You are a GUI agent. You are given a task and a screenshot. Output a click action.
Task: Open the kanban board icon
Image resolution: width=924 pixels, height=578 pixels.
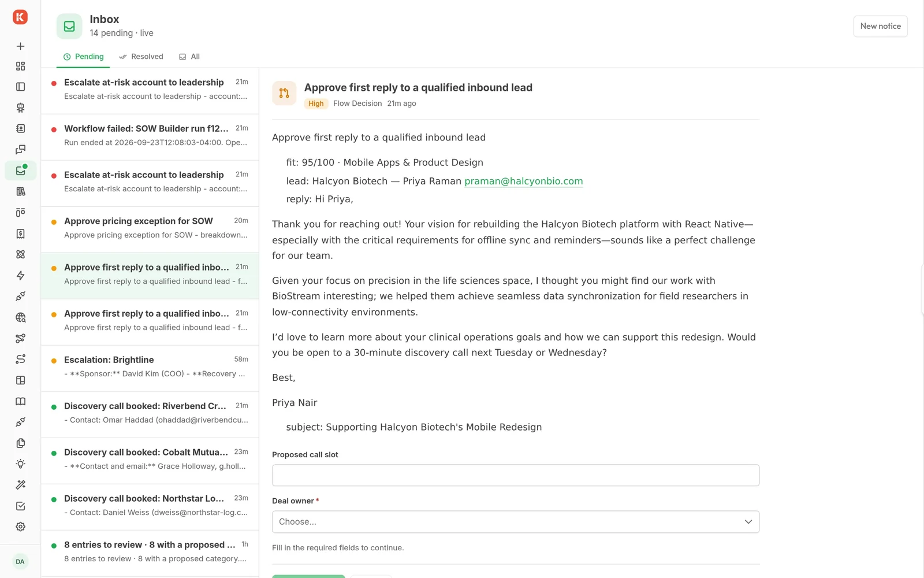20,213
